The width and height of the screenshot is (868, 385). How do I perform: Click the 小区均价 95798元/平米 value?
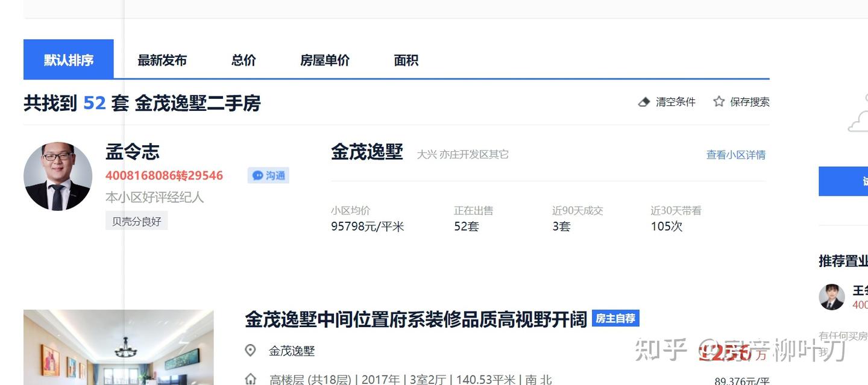368,227
